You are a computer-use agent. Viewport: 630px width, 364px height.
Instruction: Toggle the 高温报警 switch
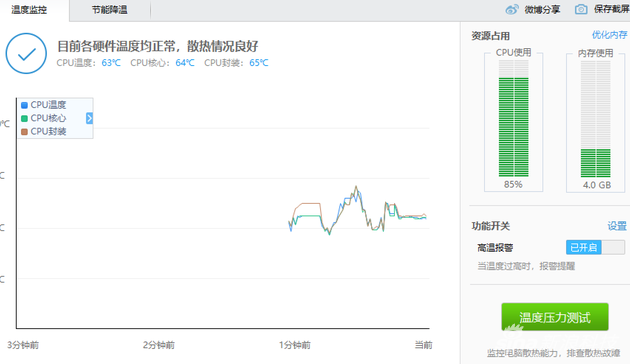(x=595, y=247)
